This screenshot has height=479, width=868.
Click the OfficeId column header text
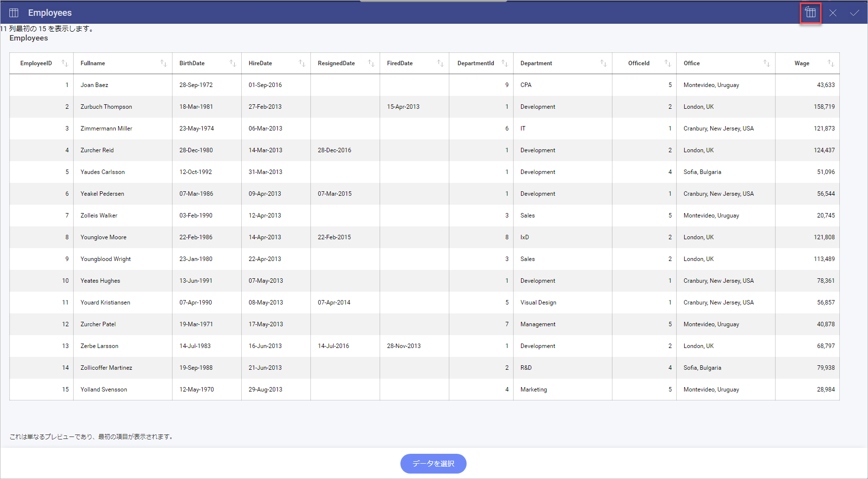[x=639, y=63]
